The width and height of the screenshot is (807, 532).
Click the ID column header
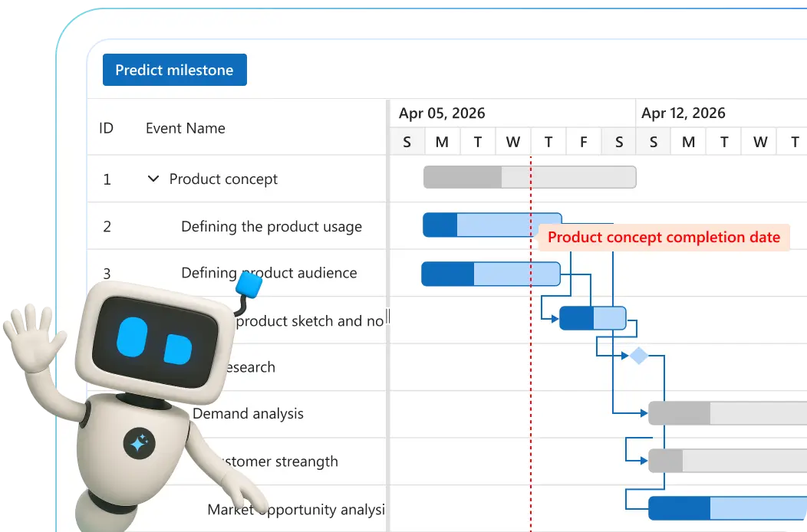(x=107, y=128)
